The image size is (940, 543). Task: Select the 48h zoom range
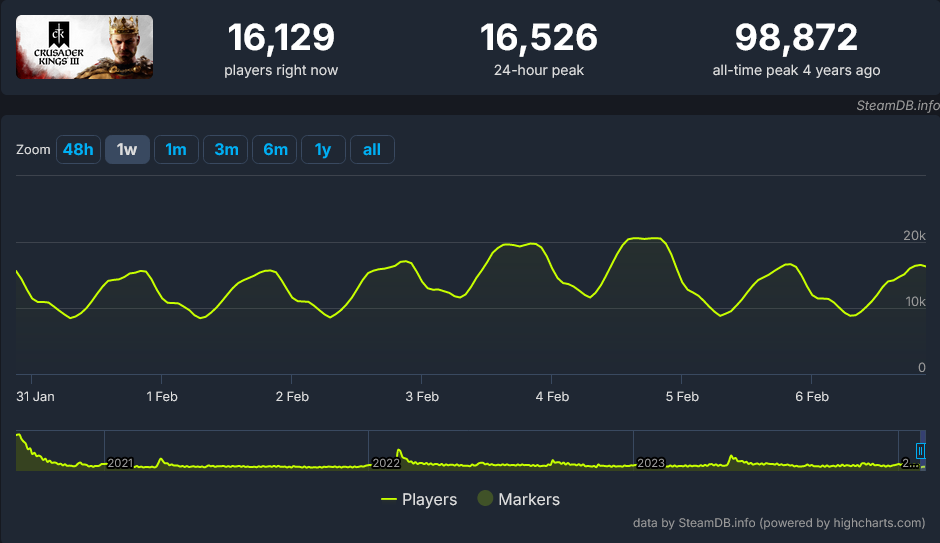coord(79,149)
